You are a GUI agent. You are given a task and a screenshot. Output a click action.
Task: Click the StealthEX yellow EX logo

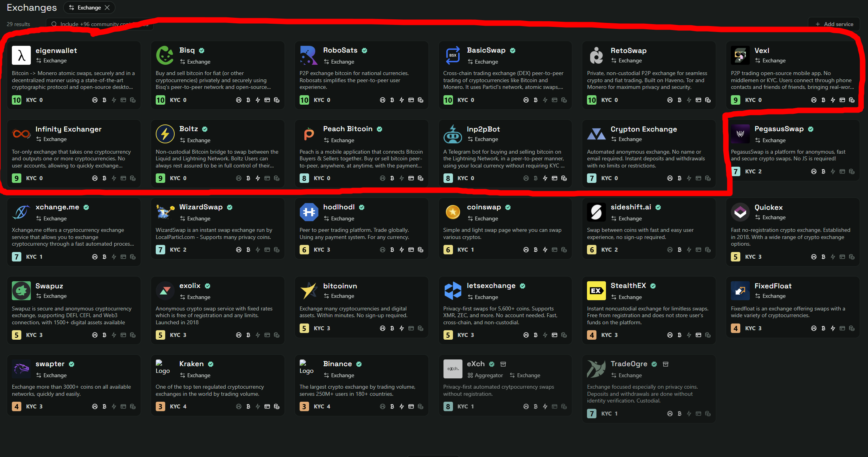596,291
